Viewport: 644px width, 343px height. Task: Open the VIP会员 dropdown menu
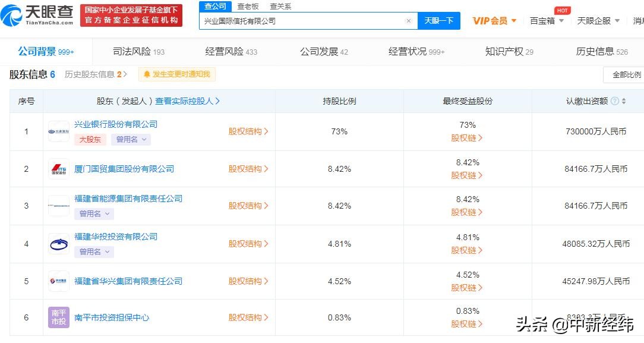(494, 21)
